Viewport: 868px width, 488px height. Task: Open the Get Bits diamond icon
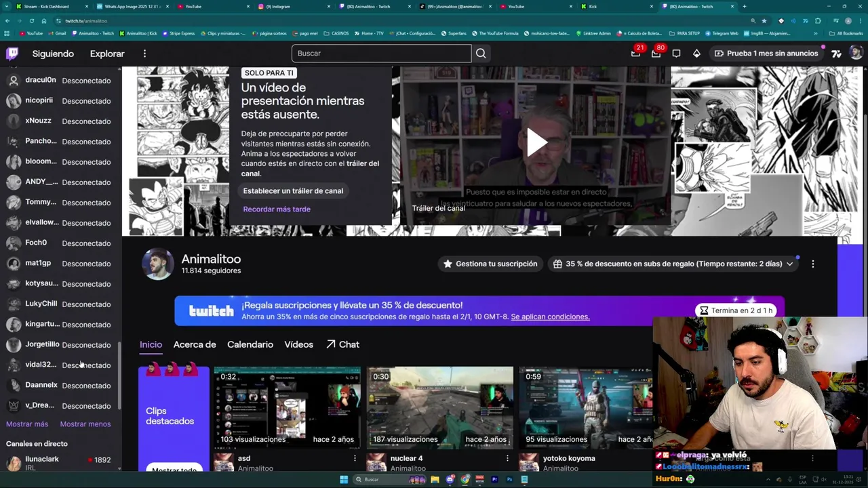click(x=696, y=54)
